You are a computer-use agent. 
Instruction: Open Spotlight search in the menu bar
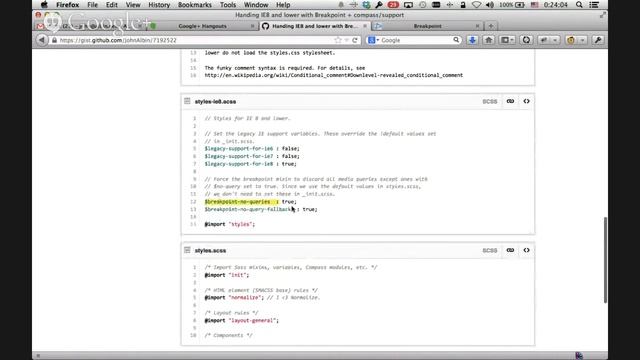579,5
